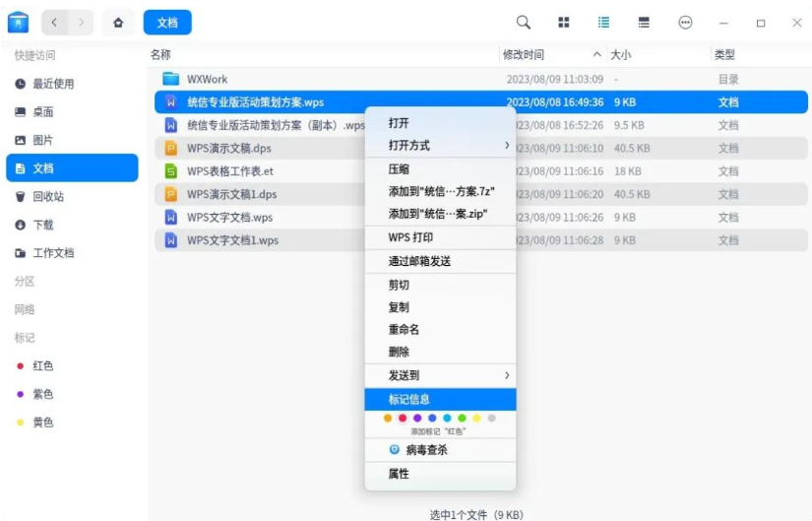Click the 类型 column header
The height and width of the screenshot is (521, 812).
pos(724,54)
